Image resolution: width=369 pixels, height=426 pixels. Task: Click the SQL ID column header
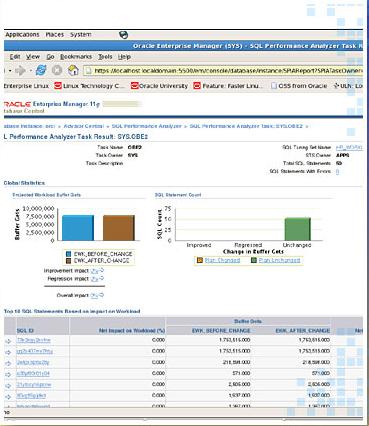[25, 331]
